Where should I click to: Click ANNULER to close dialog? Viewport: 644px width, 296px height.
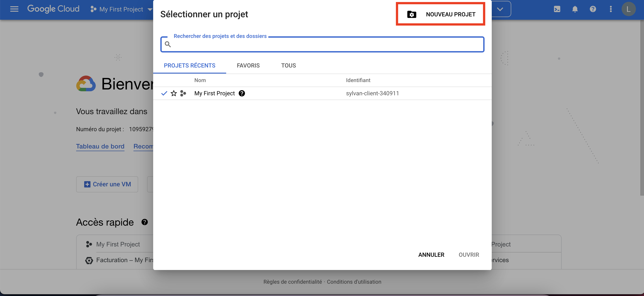coord(431,255)
